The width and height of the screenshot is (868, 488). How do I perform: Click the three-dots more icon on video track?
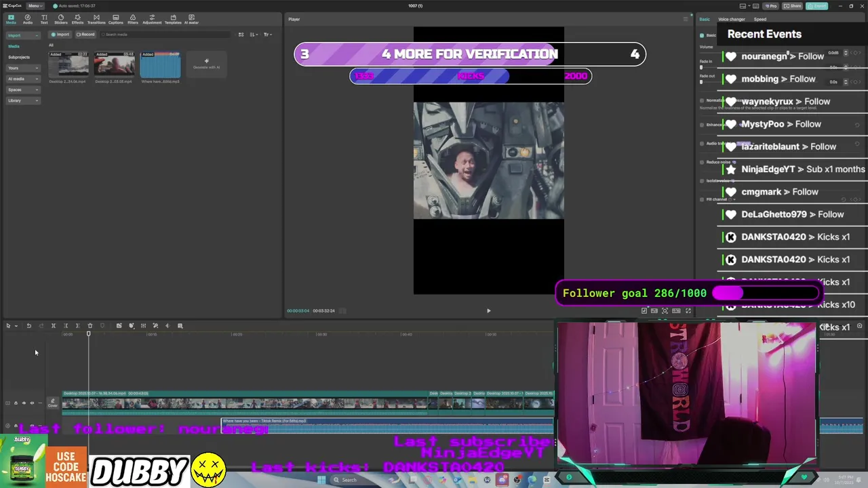(x=40, y=403)
